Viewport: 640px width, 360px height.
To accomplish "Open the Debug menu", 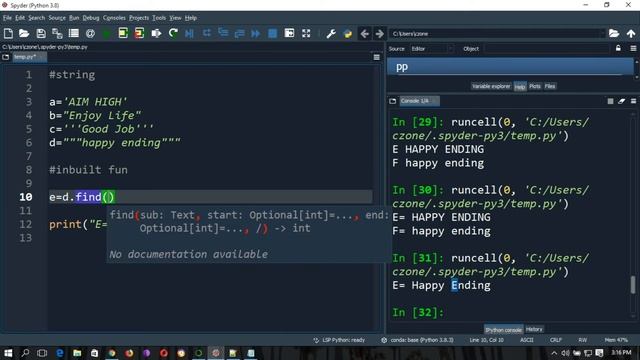I will [91, 18].
